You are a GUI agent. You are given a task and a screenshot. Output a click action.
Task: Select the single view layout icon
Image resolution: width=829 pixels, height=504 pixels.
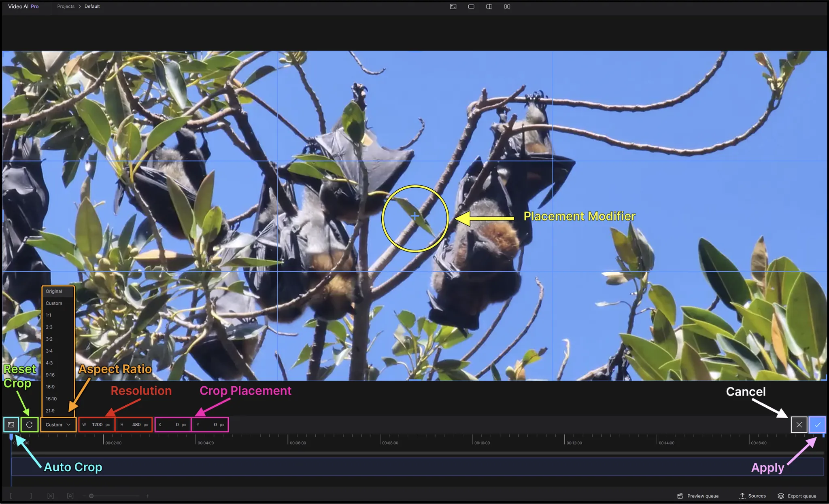[471, 6]
